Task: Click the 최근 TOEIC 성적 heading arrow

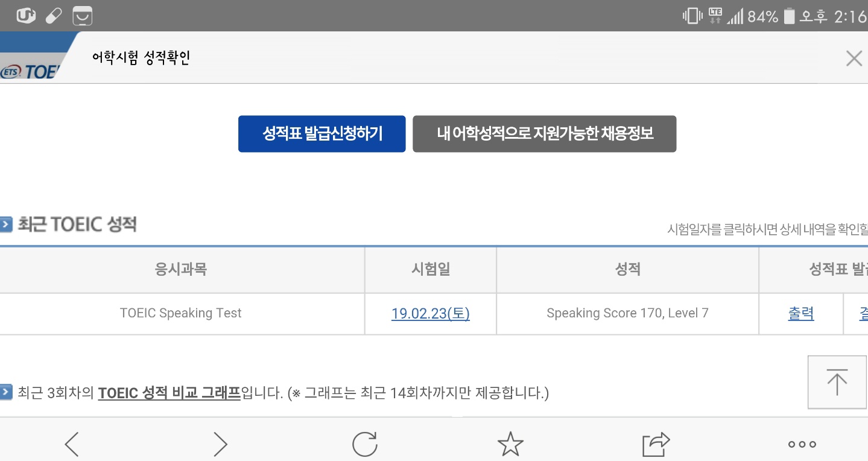Action: point(6,225)
